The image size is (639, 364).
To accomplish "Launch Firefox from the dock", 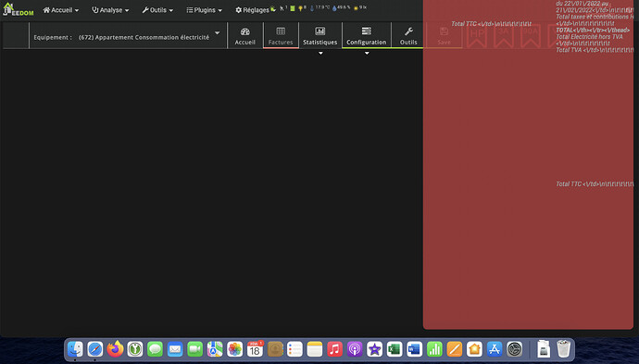I will click(x=115, y=349).
